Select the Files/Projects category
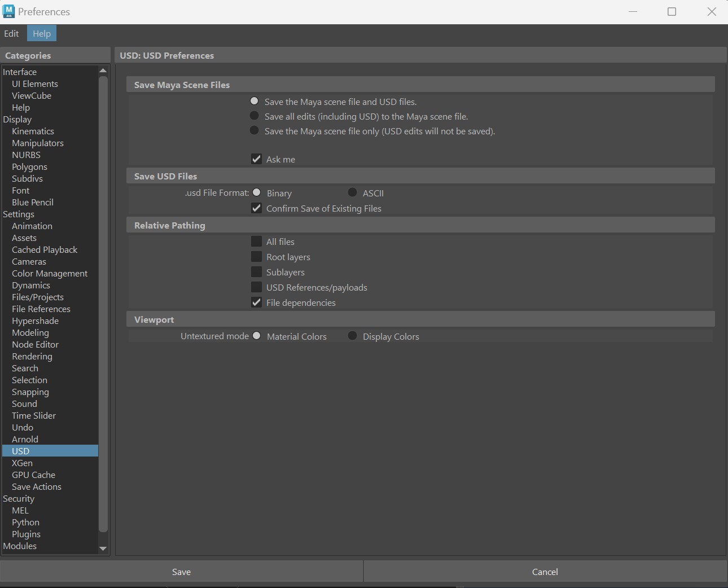This screenshot has width=728, height=588. coord(38,297)
